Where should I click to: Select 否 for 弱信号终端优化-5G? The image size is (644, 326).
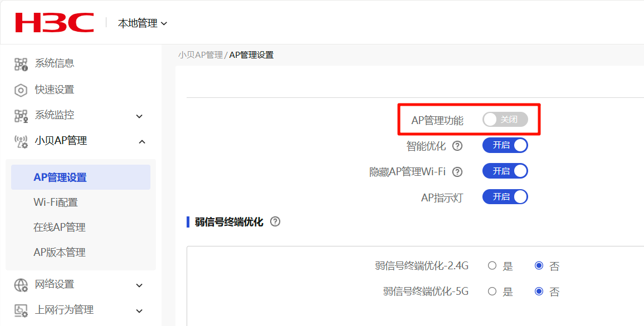point(539,292)
